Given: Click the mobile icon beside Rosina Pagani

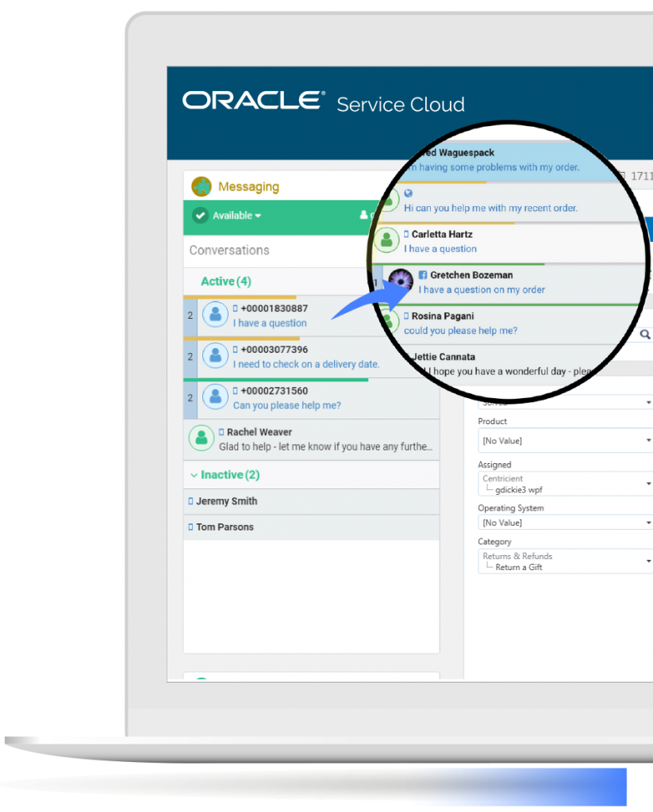Looking at the screenshot, I should (x=406, y=316).
